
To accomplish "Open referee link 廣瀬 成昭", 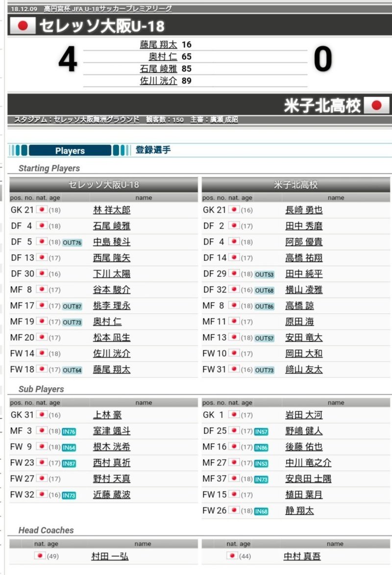I will (x=224, y=120).
